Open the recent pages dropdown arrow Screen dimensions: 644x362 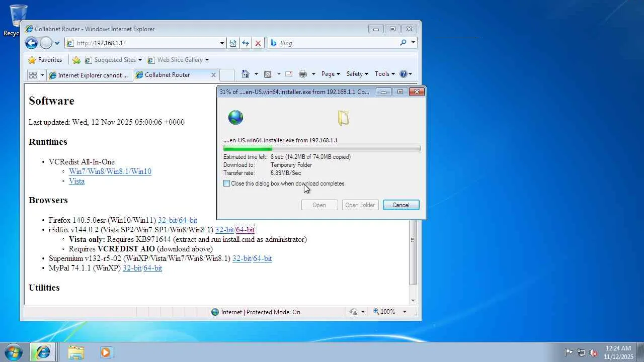click(x=57, y=43)
